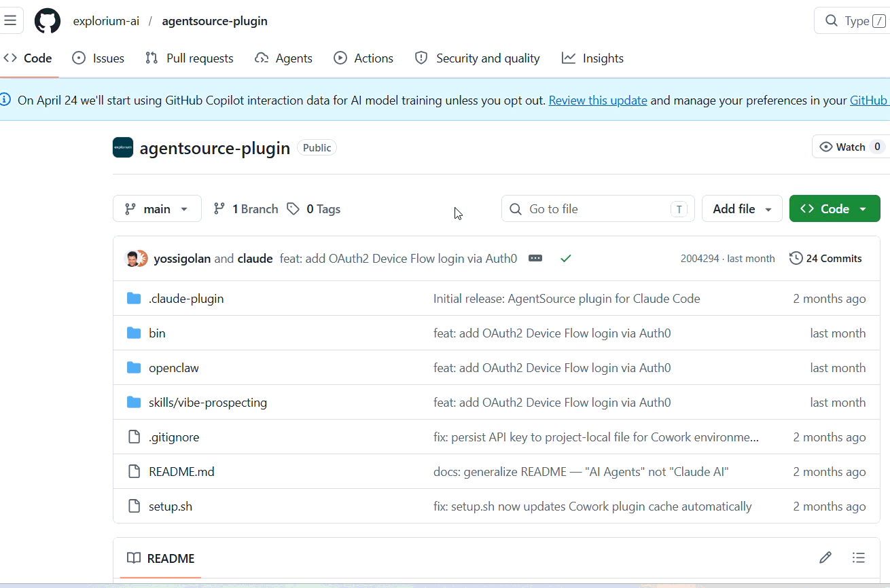Screen dimensions: 890x588
Task: Open the Security and quality tab
Action: click(478, 58)
